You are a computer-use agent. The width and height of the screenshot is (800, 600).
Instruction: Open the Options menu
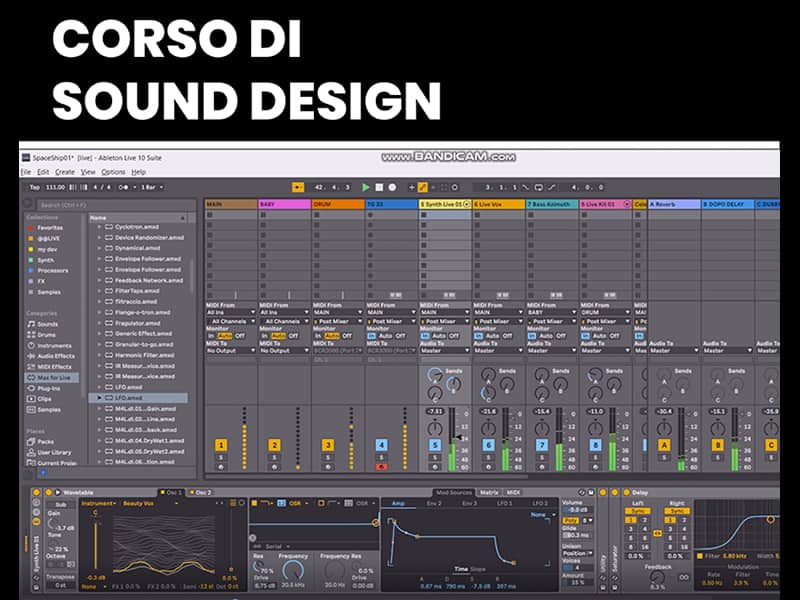[113, 172]
